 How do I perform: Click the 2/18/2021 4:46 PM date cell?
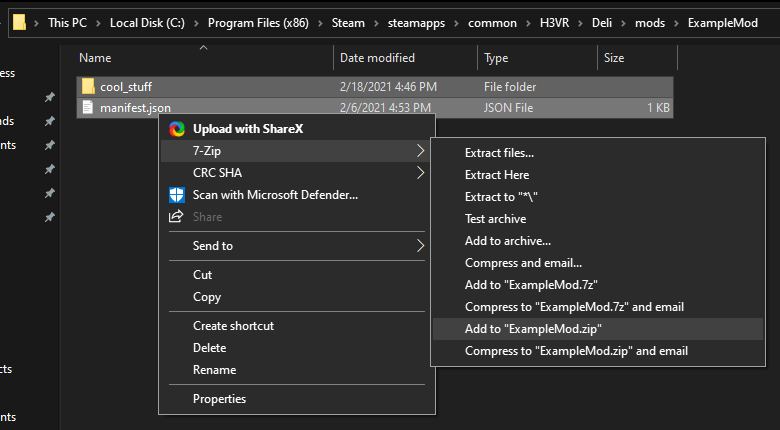tap(388, 87)
